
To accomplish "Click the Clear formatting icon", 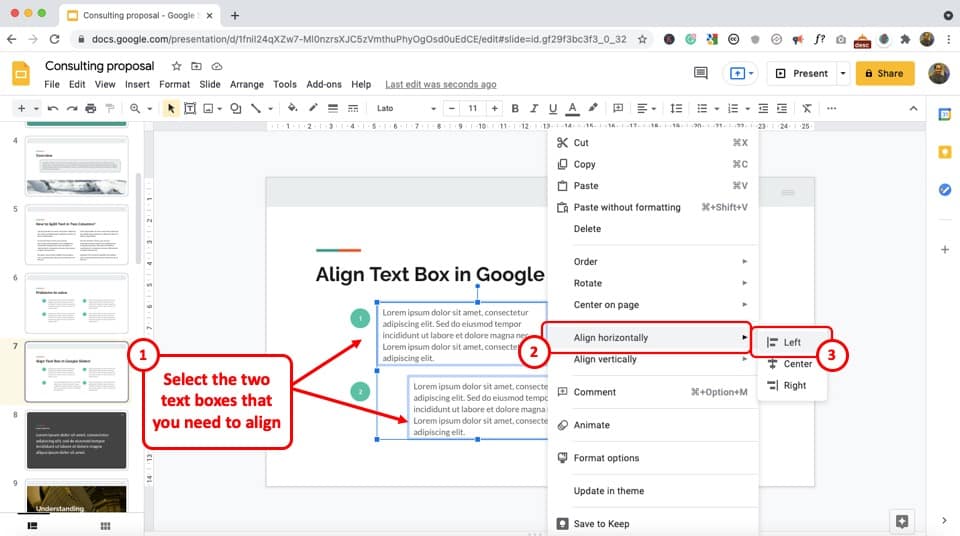I will click(807, 108).
